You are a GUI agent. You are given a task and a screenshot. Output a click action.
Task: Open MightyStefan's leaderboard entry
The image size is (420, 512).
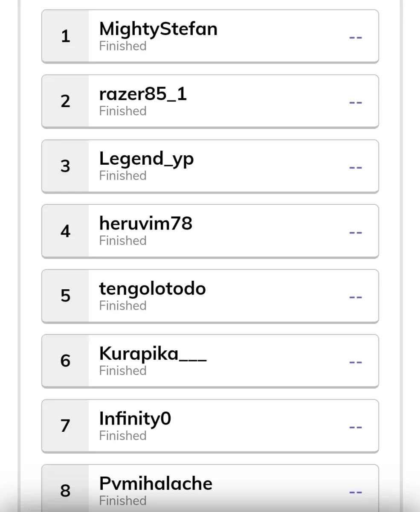click(210, 36)
